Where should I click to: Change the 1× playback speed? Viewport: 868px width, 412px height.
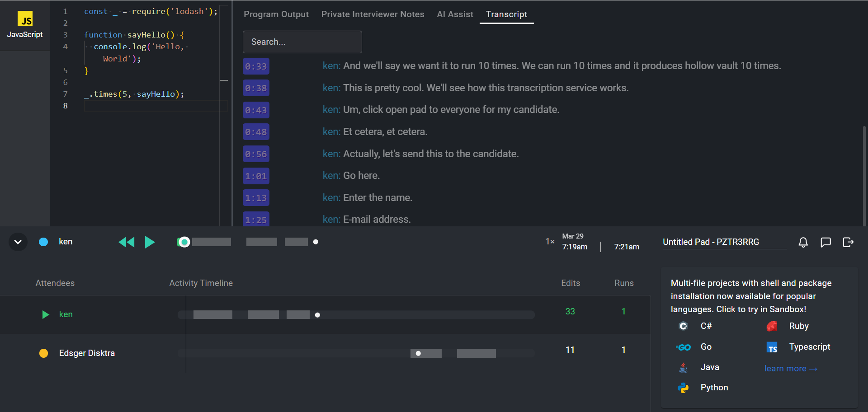point(550,242)
